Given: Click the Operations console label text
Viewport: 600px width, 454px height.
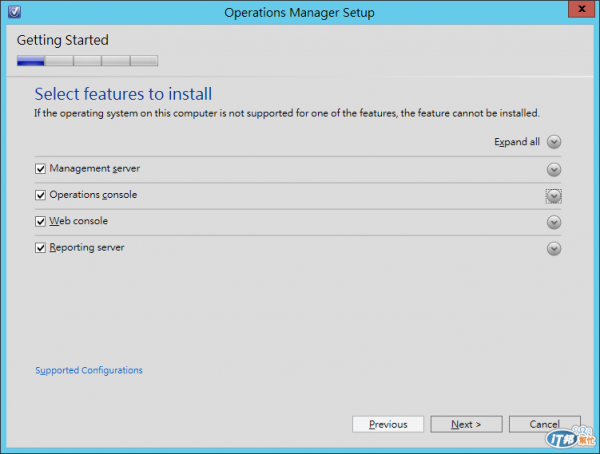Looking at the screenshot, I should pos(93,195).
